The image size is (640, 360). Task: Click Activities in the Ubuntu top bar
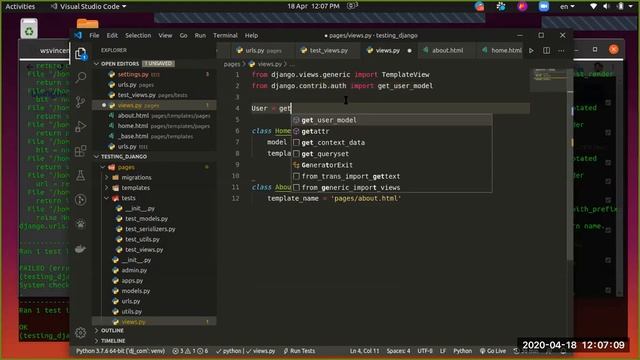click(x=20, y=7)
